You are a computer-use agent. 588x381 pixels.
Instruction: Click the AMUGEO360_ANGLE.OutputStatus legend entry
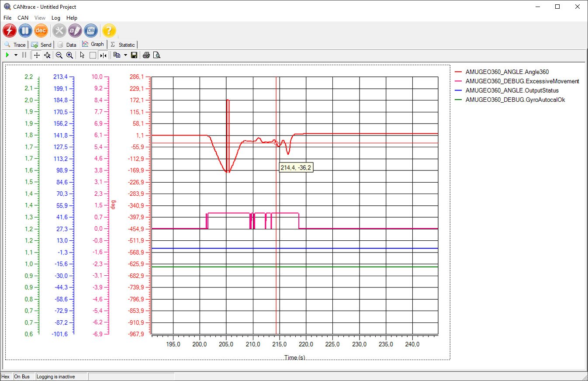pyautogui.click(x=512, y=90)
